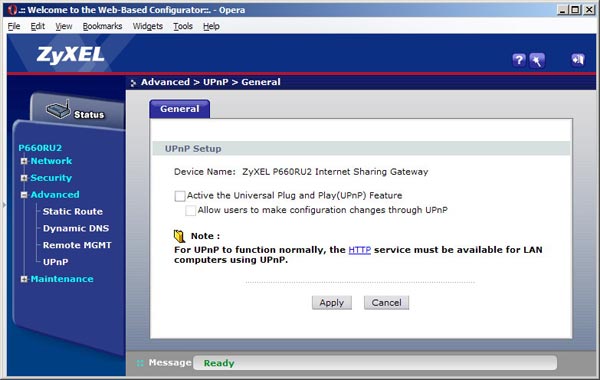The image size is (600, 380).
Task: Click the Advanced > UPnP > General breadcrumb
Action: click(210, 82)
